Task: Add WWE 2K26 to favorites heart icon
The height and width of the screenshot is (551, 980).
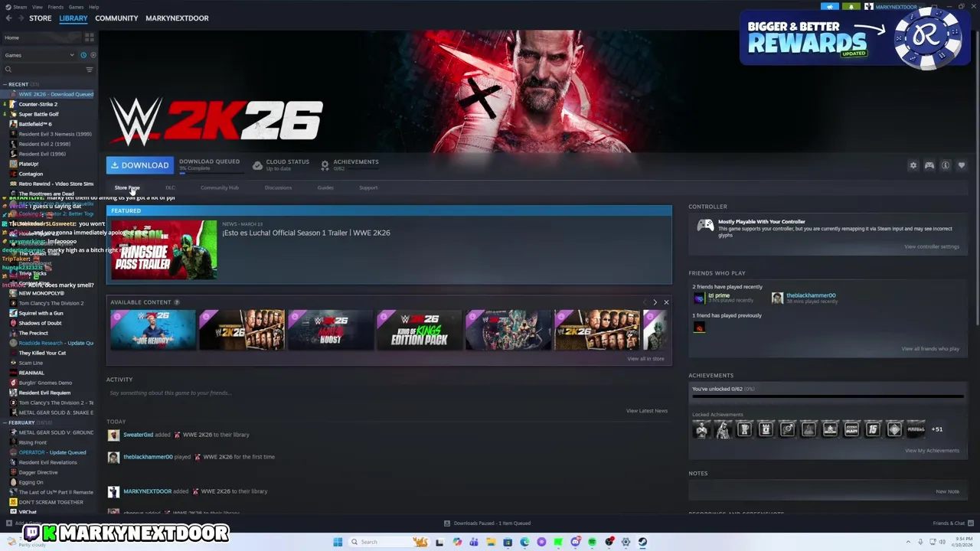Action: pos(961,165)
